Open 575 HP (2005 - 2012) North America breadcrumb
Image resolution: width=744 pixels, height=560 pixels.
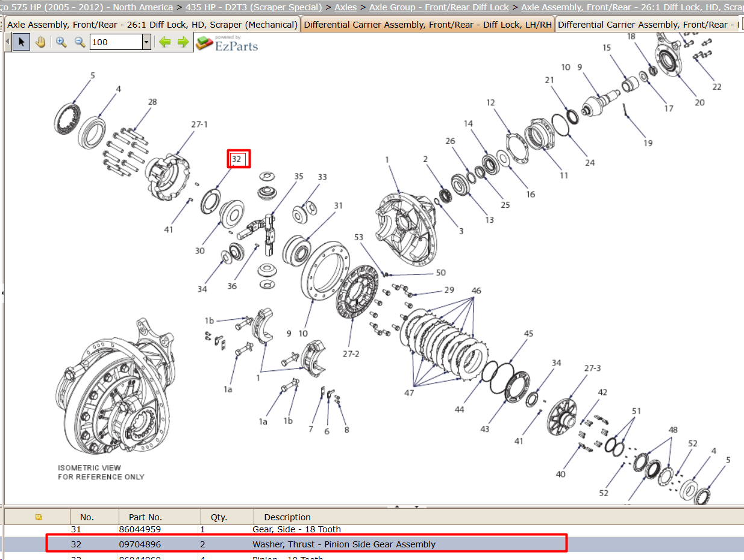pos(86,7)
